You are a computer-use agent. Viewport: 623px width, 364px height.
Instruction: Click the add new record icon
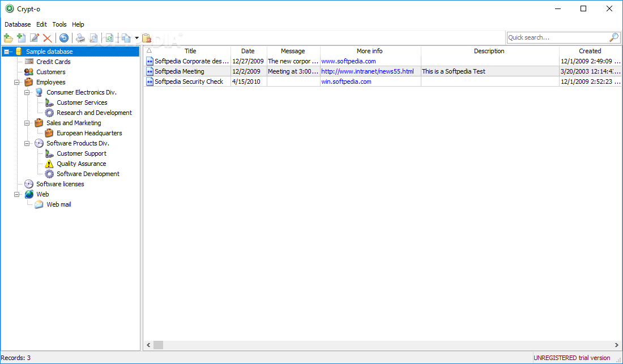22,38
